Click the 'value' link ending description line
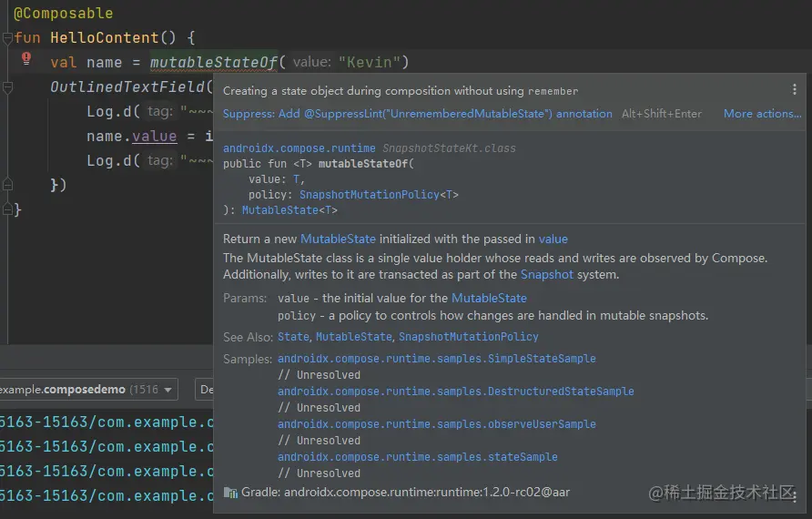Image resolution: width=812 pixels, height=519 pixels. (553, 239)
